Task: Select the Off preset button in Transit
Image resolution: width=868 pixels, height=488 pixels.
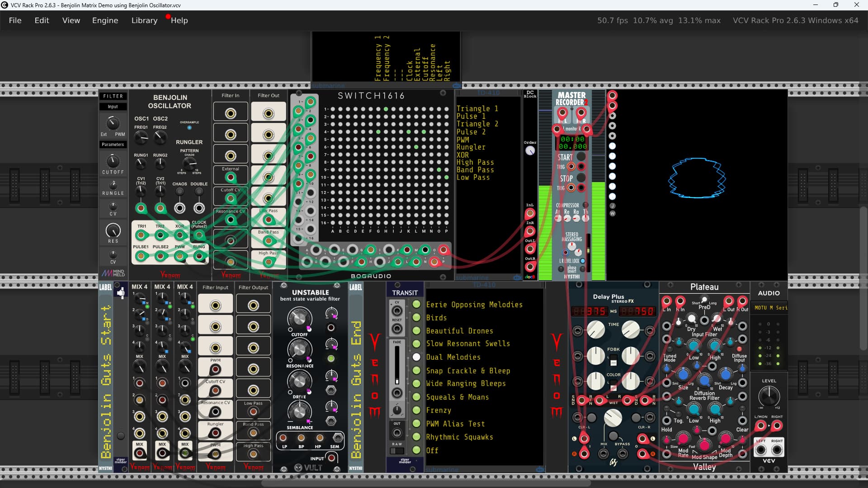Action: click(416, 450)
